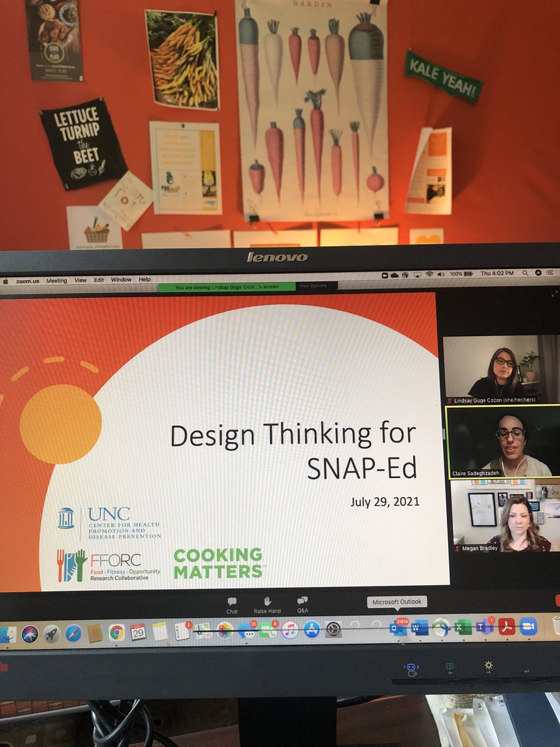The width and height of the screenshot is (560, 747).
Task: Expand the View Options dropdown
Action: point(314,286)
